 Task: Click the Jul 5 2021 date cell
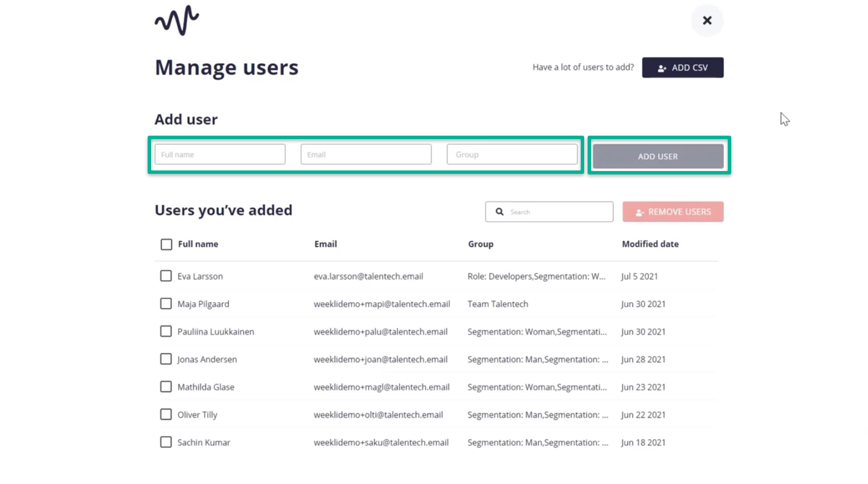[x=639, y=276]
